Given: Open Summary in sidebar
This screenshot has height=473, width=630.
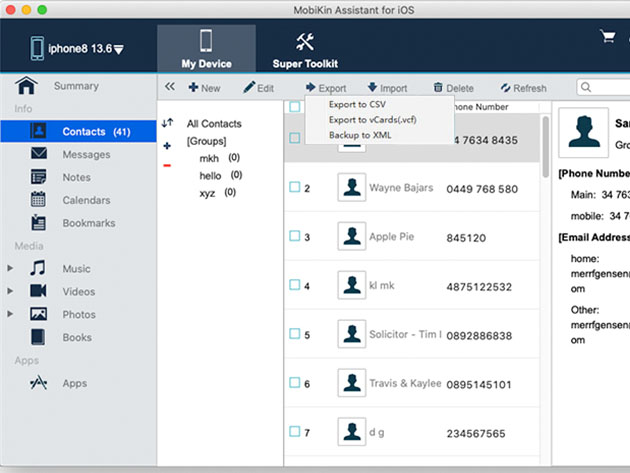Looking at the screenshot, I should pos(76,86).
